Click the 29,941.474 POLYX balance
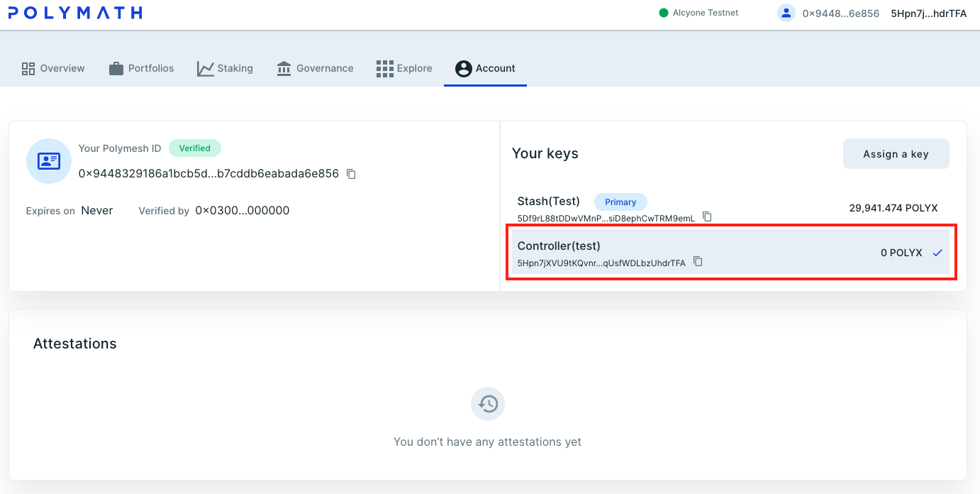The width and height of the screenshot is (980, 494). pyautogui.click(x=893, y=208)
